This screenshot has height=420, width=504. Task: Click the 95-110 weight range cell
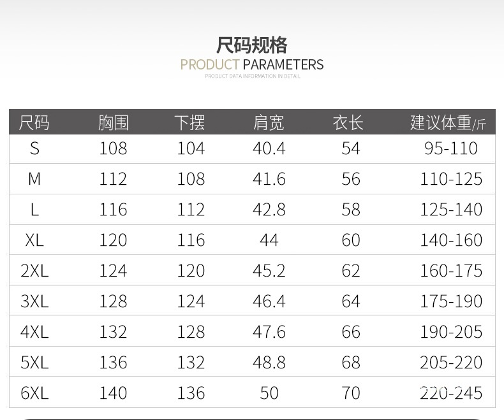451,148
